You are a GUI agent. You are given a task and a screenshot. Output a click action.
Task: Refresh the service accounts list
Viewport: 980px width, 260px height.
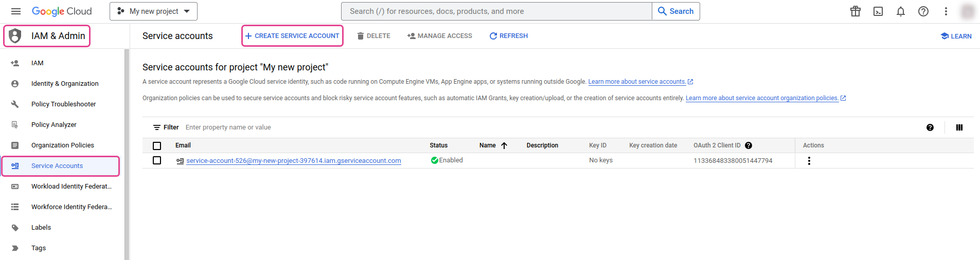[x=509, y=36]
